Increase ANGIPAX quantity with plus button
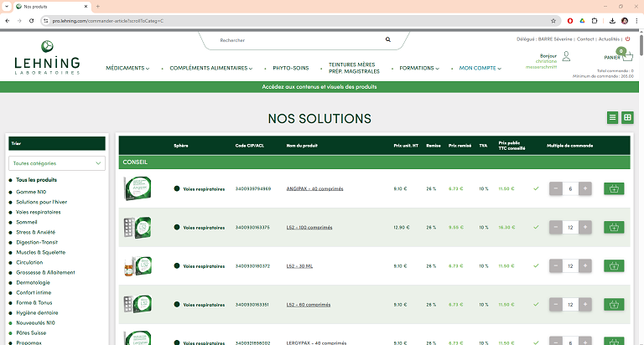The height and width of the screenshot is (345, 644). click(x=585, y=189)
